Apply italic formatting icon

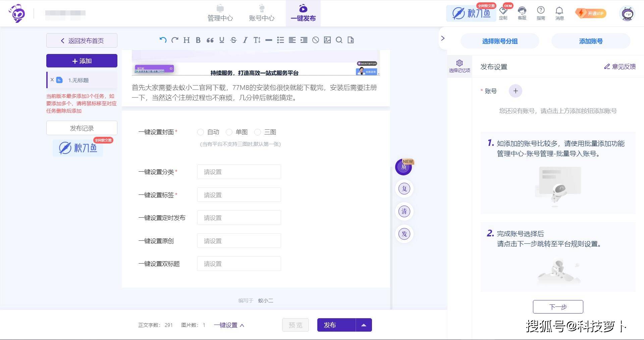pyautogui.click(x=245, y=40)
